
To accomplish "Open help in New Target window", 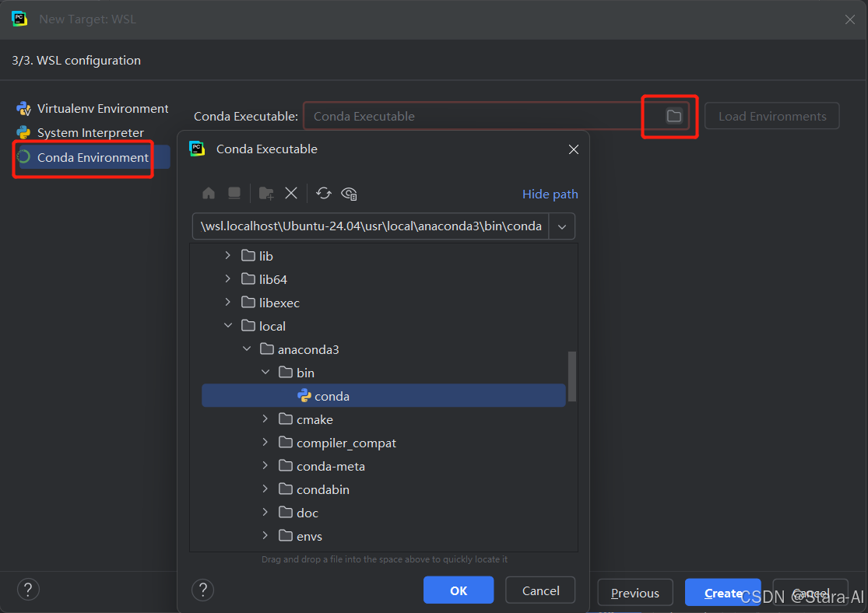I will (x=28, y=589).
